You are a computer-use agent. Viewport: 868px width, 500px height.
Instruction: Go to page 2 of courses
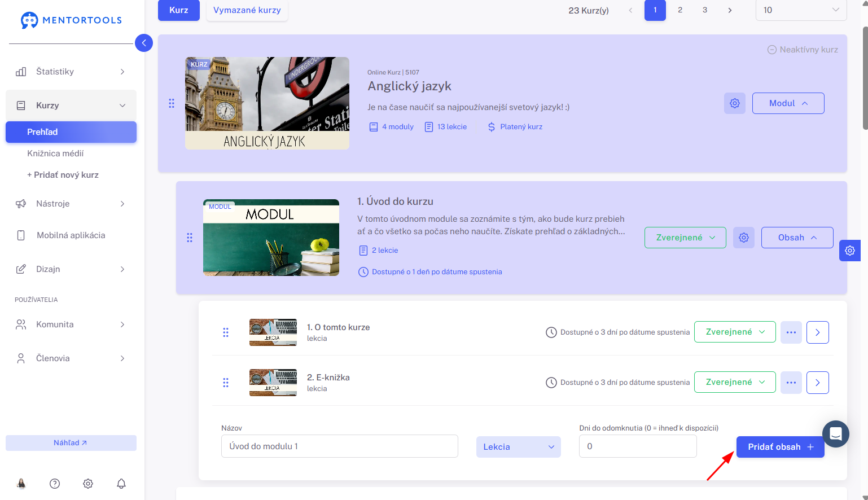pyautogui.click(x=680, y=10)
